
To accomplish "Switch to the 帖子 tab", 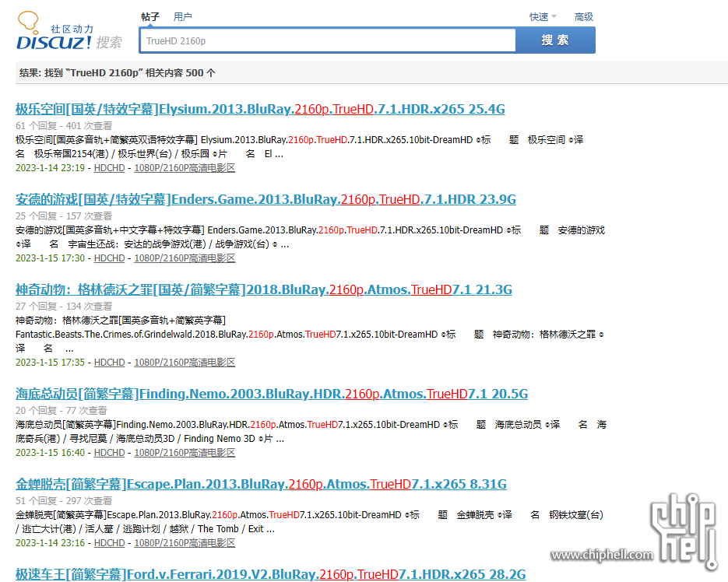I will tap(150, 17).
